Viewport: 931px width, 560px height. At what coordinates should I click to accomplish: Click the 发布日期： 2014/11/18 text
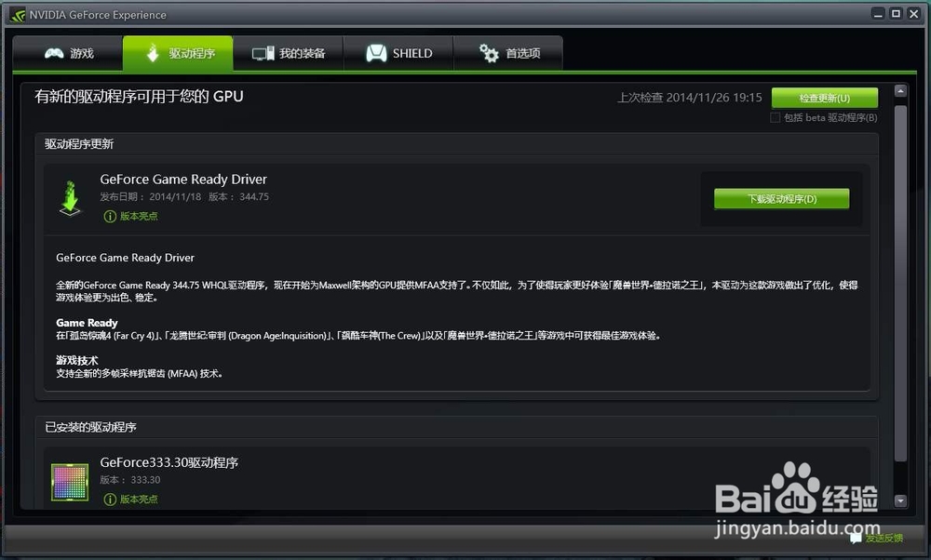point(151,197)
